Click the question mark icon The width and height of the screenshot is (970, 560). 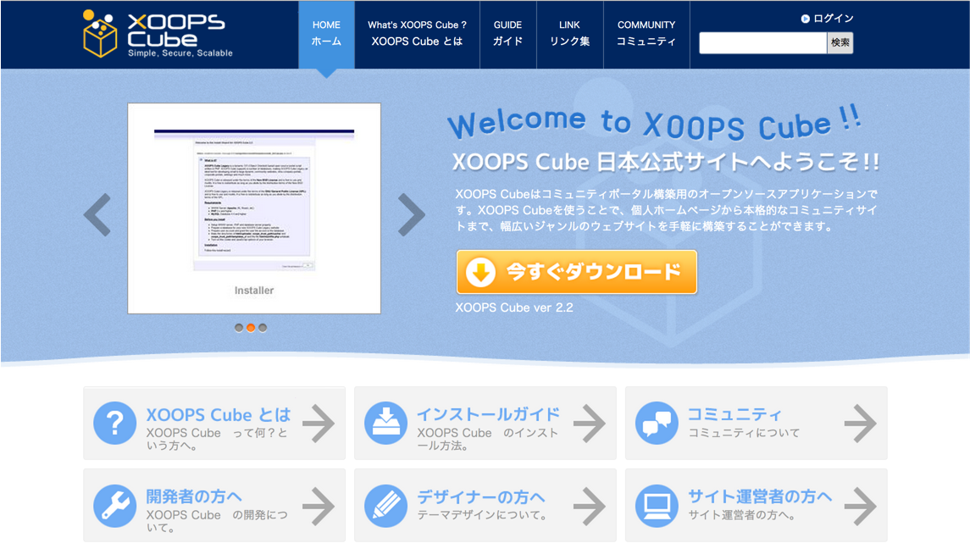(115, 424)
